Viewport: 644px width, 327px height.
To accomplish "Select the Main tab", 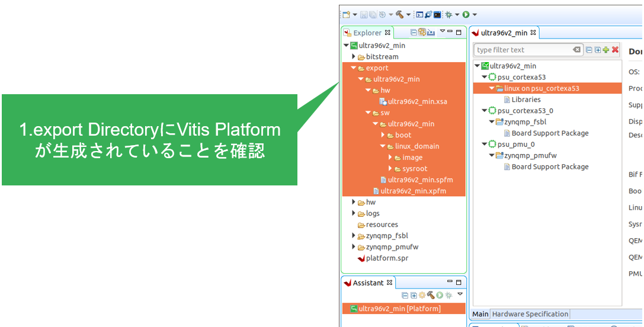I will tap(480, 315).
